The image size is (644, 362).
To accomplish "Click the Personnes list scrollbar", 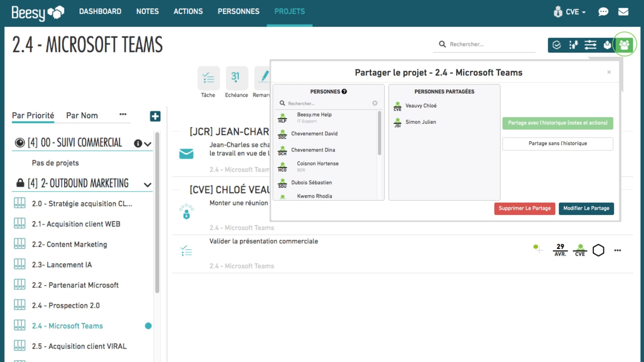I will point(379,133).
